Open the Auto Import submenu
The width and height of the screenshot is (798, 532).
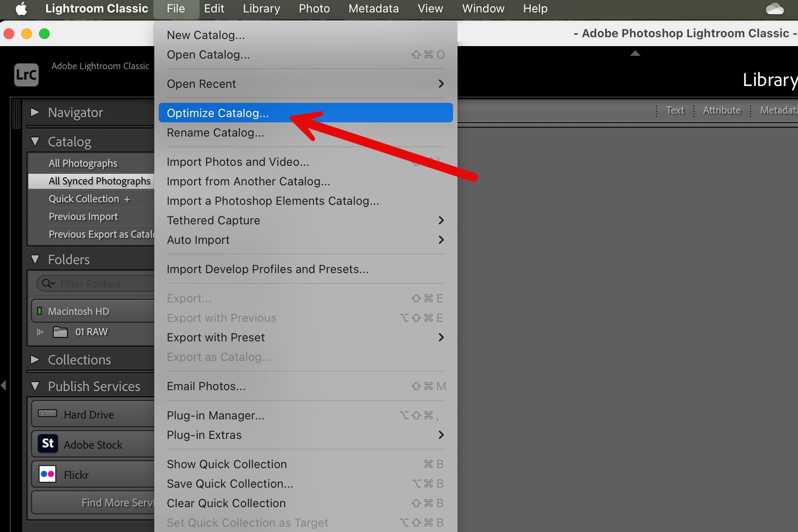tap(305, 240)
